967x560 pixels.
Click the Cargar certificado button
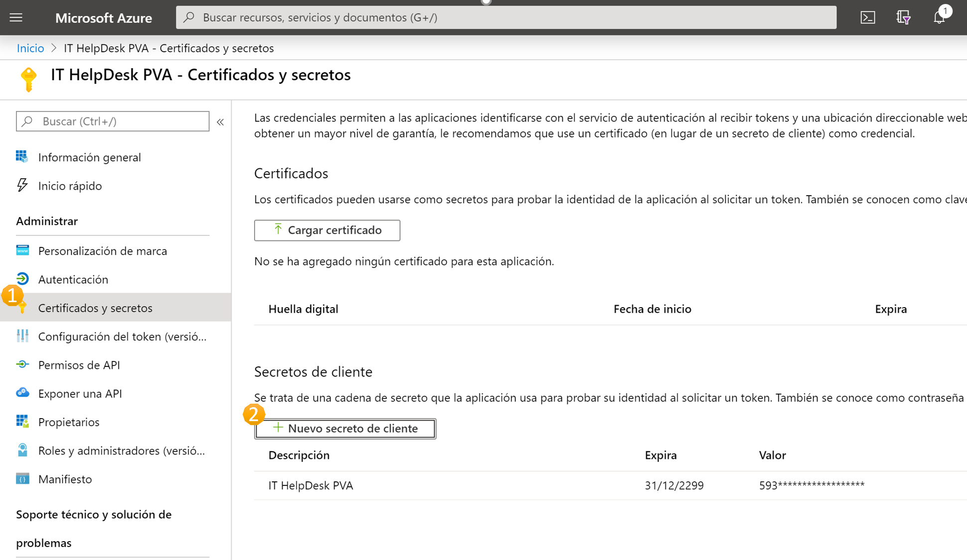tap(327, 229)
